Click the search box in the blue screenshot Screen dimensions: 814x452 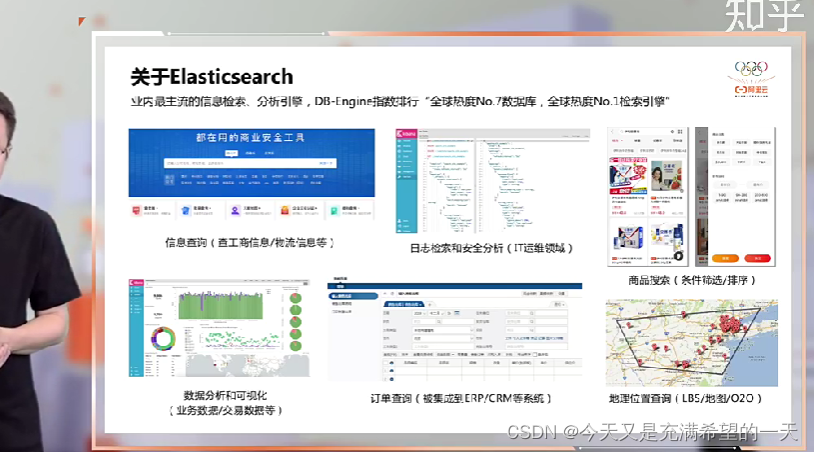pos(250,163)
